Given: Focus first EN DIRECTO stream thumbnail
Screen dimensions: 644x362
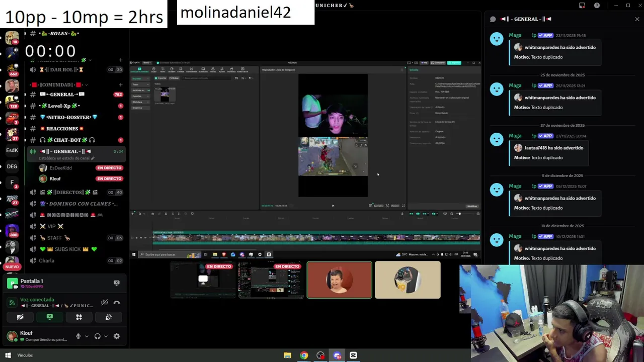Looking at the screenshot, I should [x=203, y=280].
